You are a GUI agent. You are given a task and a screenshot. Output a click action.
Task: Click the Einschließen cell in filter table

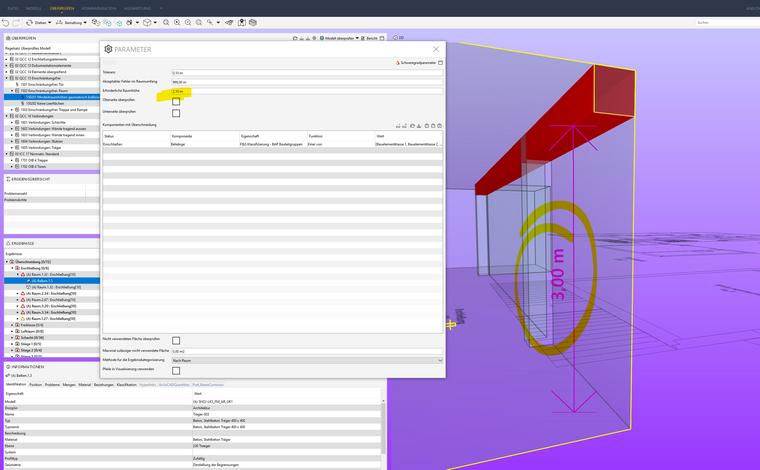(x=136, y=144)
